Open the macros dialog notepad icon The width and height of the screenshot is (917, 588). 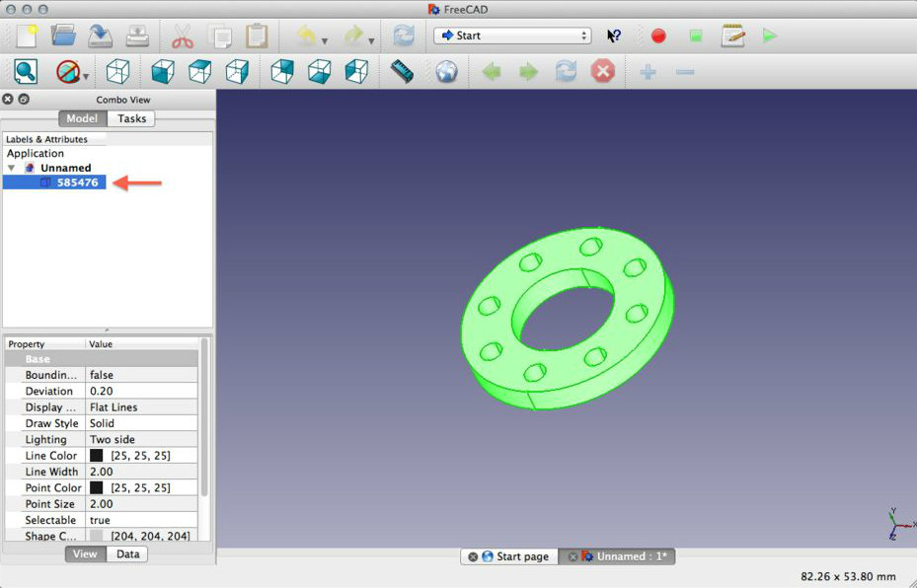click(x=732, y=37)
